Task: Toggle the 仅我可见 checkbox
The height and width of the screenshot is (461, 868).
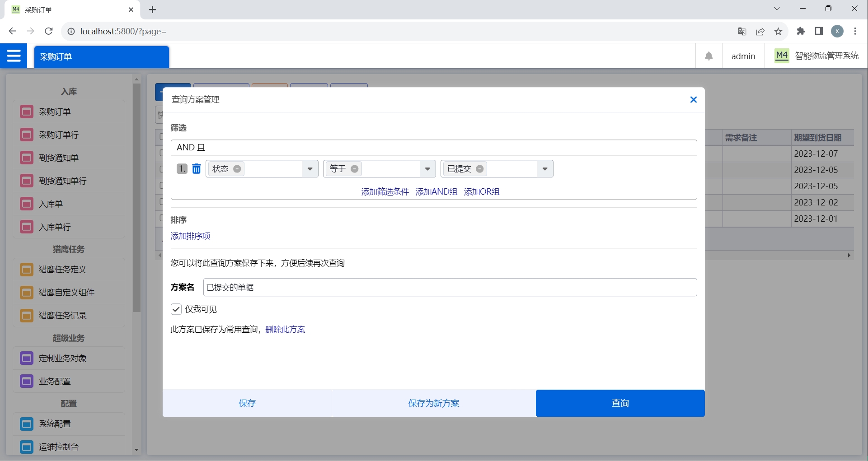Action: click(x=176, y=309)
